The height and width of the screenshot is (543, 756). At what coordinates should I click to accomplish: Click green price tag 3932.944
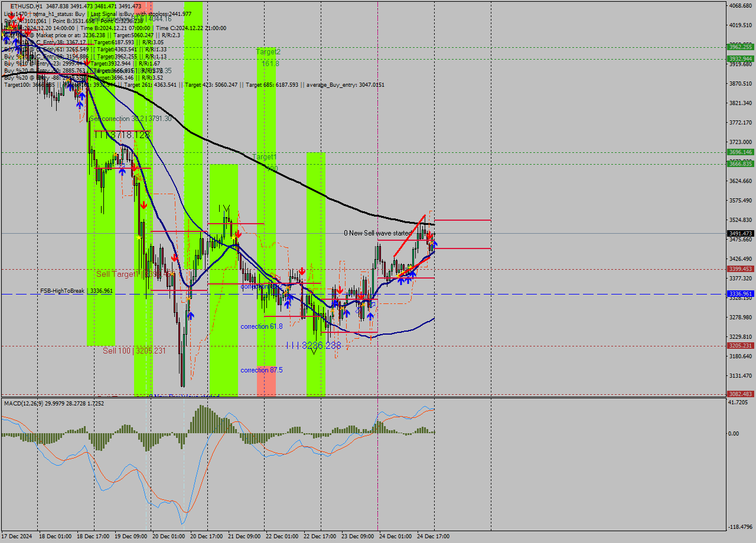pos(740,58)
